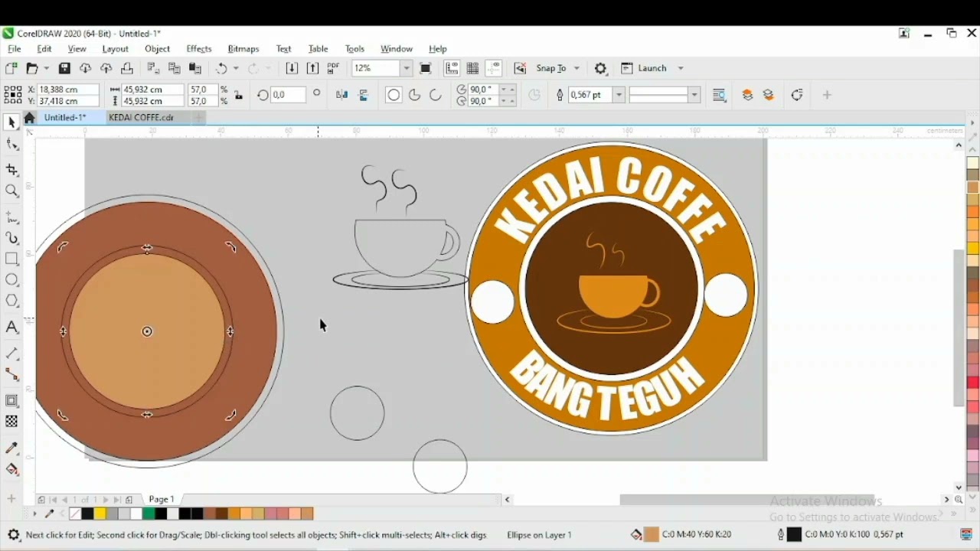This screenshot has height=551, width=980.
Task: Open the Bitmaps menu
Action: coord(243,49)
